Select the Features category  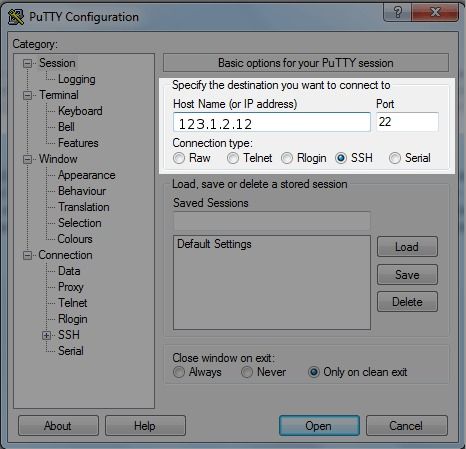[78, 143]
